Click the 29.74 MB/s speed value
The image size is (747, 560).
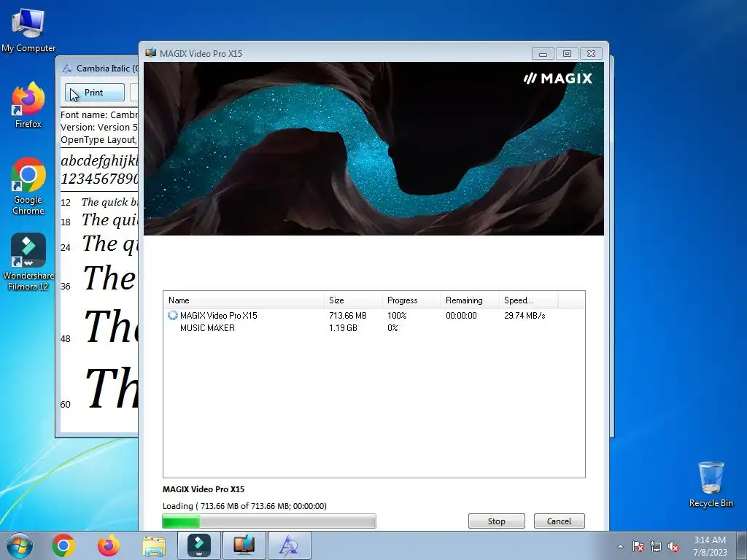[525, 315]
